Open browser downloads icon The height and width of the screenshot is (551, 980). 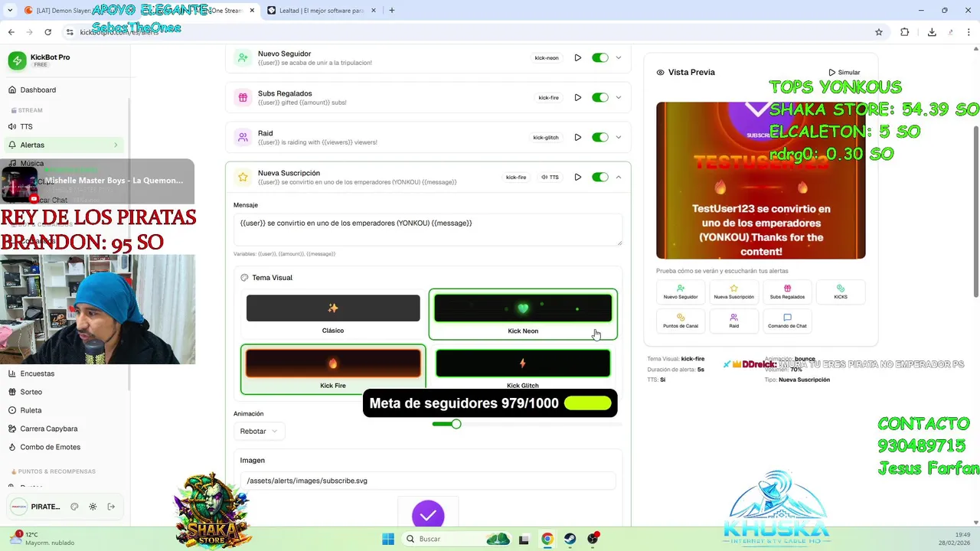click(932, 32)
